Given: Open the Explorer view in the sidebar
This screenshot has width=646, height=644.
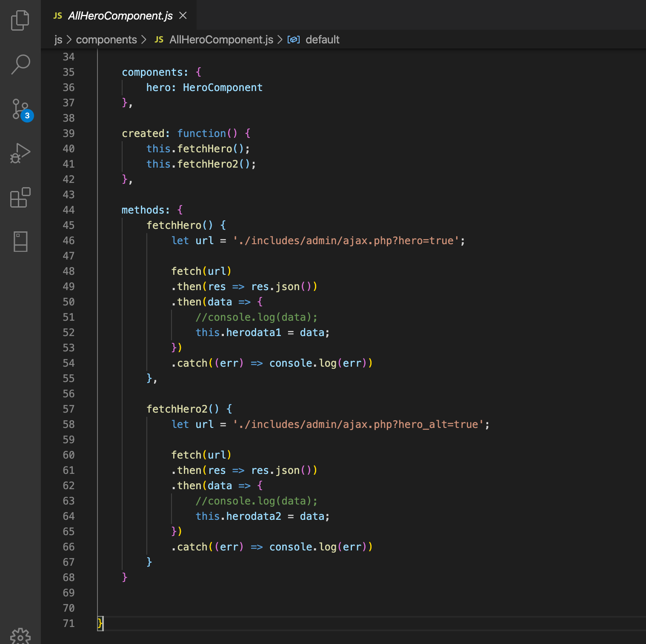Looking at the screenshot, I should 20,20.
